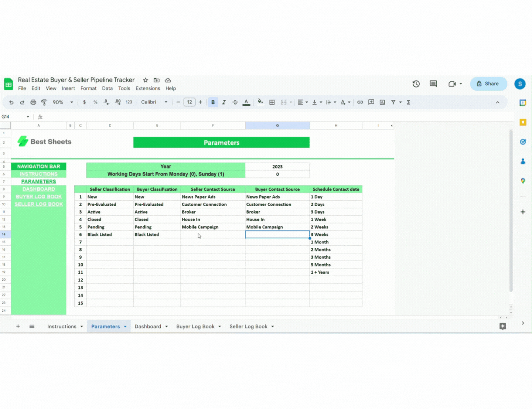Open the Format menu
This screenshot has width=532, height=409.
pyautogui.click(x=88, y=88)
